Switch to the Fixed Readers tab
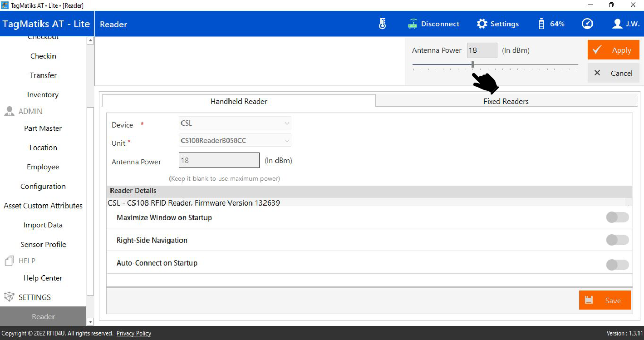The image size is (644, 340). 506,101
